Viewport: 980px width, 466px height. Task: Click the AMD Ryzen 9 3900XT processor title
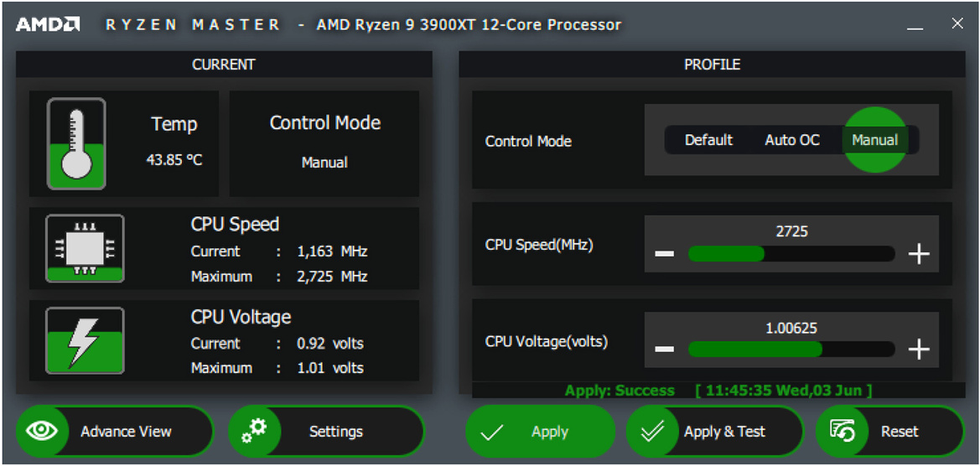[469, 25]
